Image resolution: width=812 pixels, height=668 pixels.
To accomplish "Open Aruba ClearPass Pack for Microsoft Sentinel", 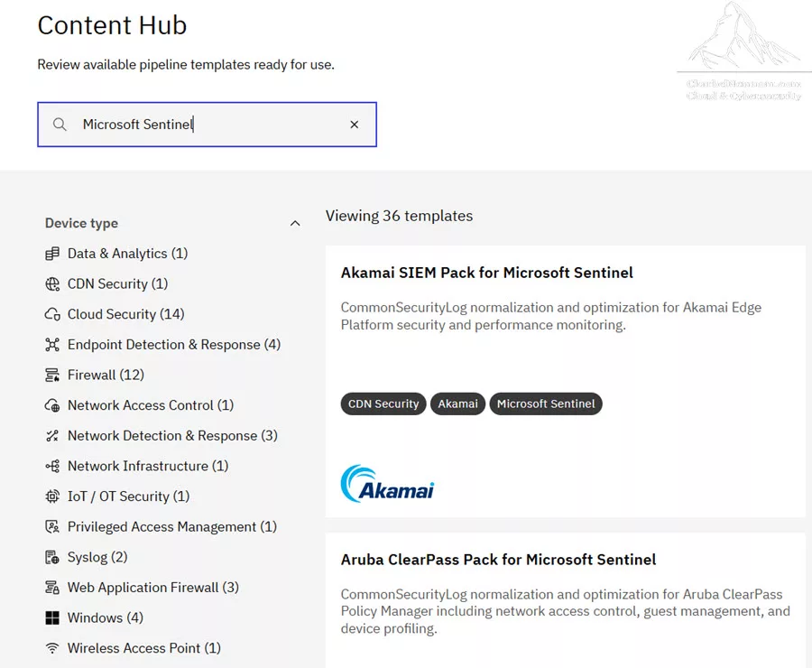I will (x=498, y=560).
